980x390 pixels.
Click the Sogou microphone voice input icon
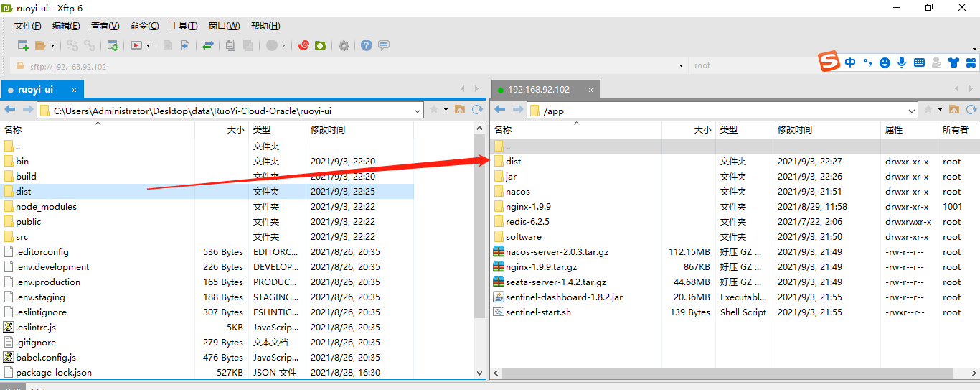point(902,62)
